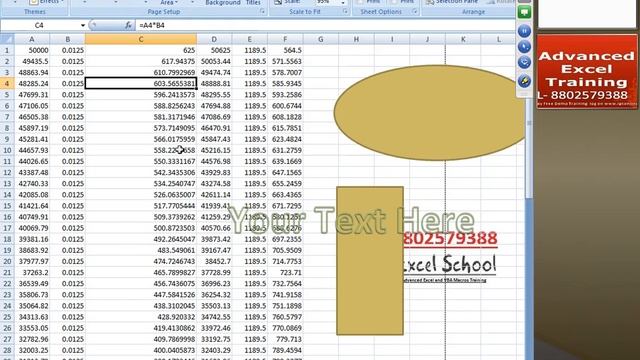Select column A header
The height and width of the screenshot is (360, 640).
click(x=32, y=39)
